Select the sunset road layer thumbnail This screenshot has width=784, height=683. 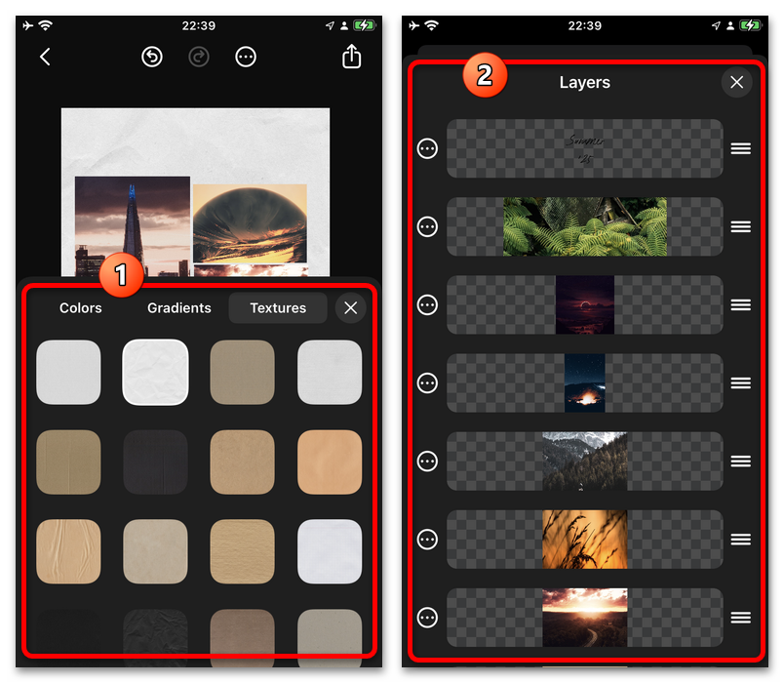click(x=585, y=617)
